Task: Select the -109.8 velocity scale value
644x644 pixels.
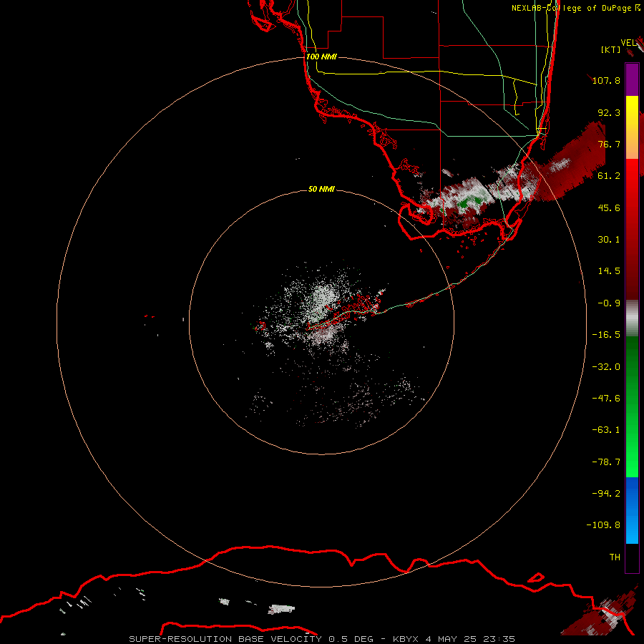Action: pos(603,525)
